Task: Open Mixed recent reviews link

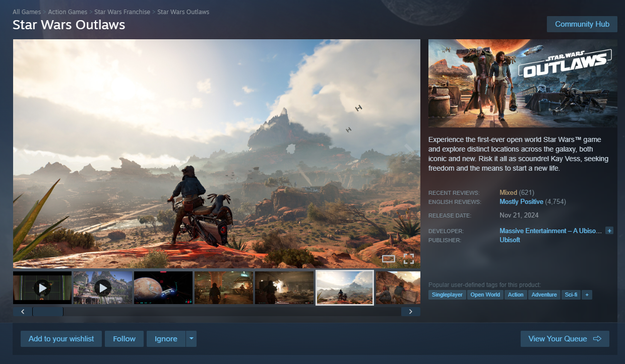Action: pos(508,192)
